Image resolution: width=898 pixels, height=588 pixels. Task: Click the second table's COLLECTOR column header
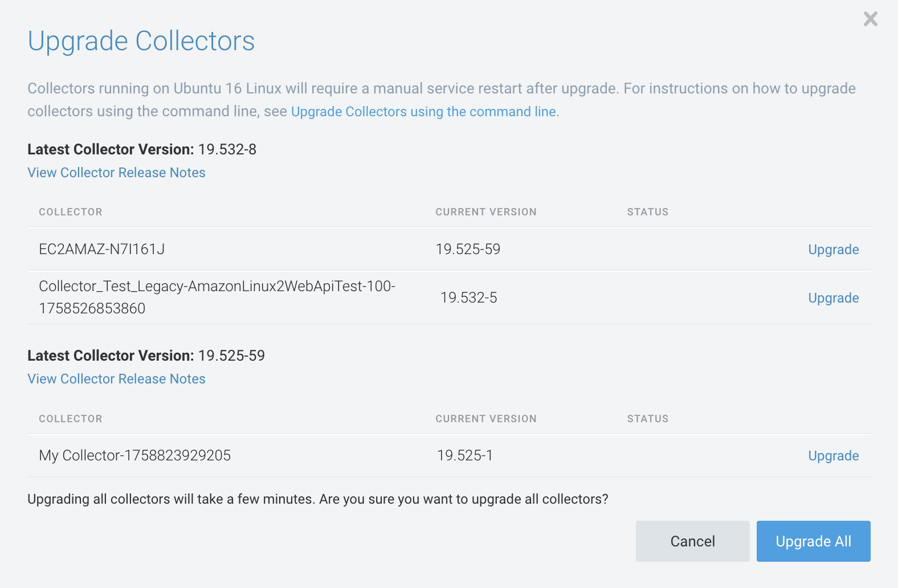pyautogui.click(x=71, y=419)
